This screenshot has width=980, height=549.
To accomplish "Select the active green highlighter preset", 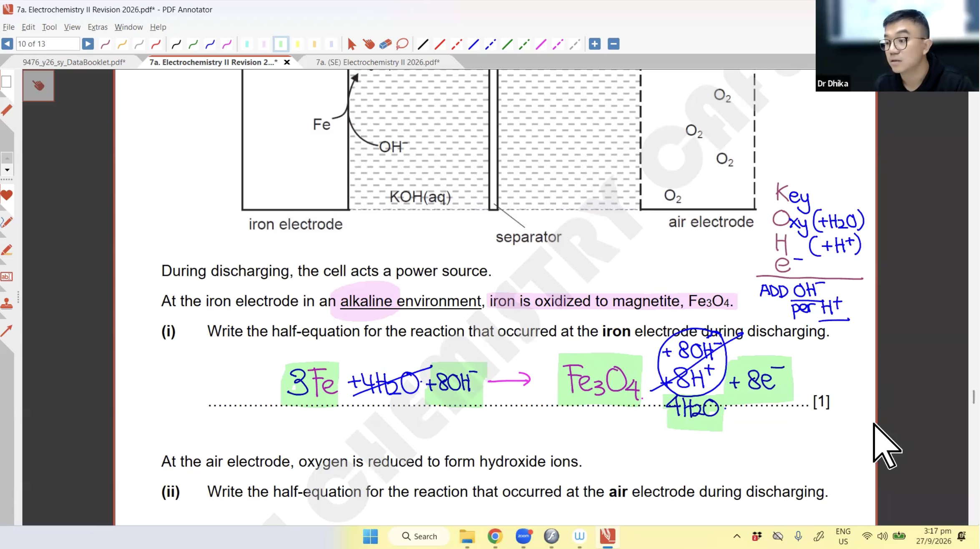I will tap(281, 44).
